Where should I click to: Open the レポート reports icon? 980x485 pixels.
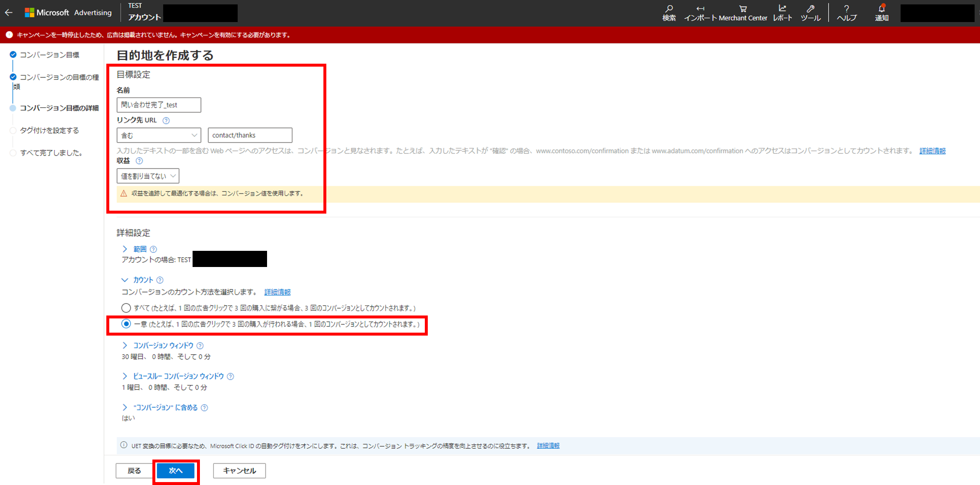click(783, 13)
